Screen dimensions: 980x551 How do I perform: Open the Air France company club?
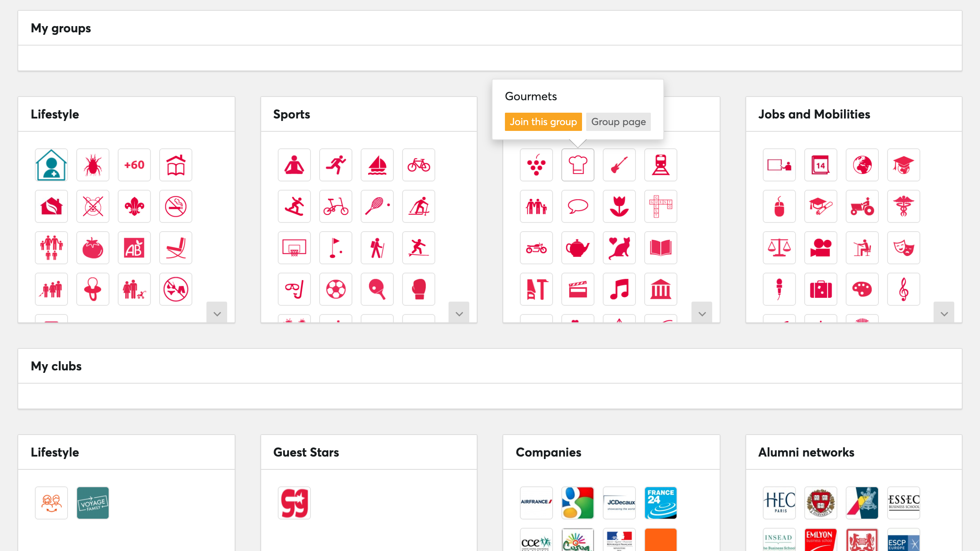(536, 503)
